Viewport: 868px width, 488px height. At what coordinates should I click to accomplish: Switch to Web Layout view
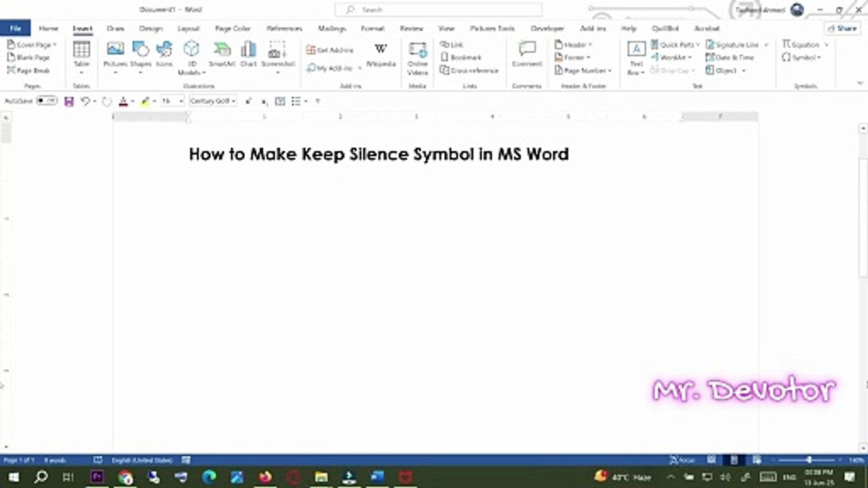(757, 460)
